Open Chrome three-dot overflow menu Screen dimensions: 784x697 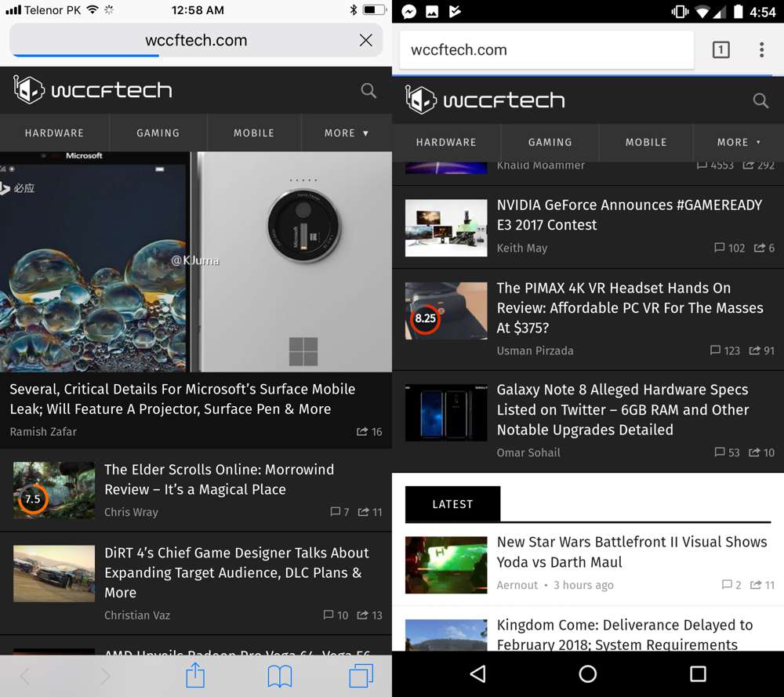tap(761, 50)
